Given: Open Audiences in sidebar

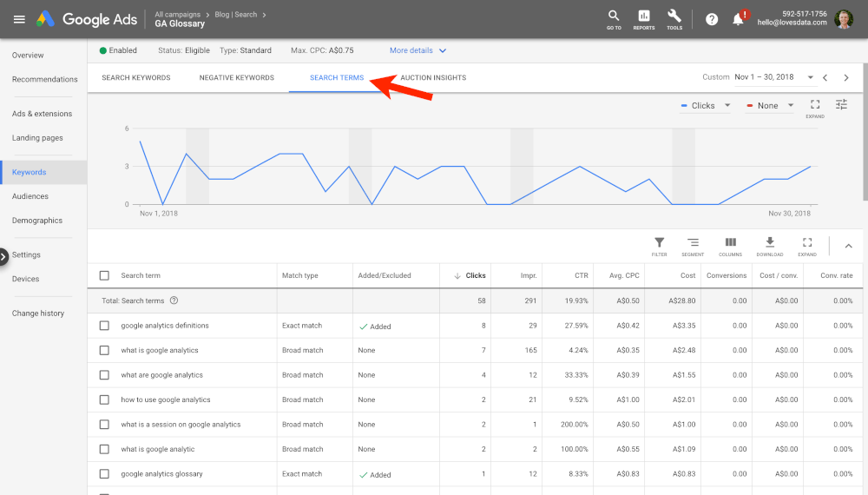Looking at the screenshot, I should click(x=30, y=196).
